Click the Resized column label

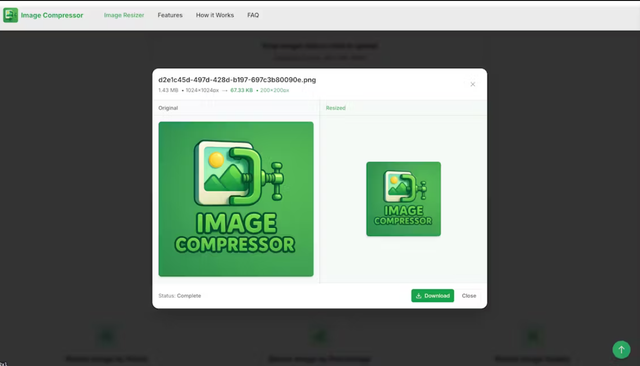336,108
